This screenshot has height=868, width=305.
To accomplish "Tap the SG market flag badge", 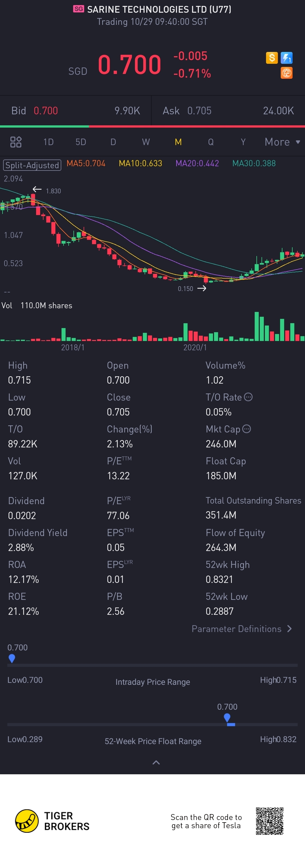I will [79, 9].
